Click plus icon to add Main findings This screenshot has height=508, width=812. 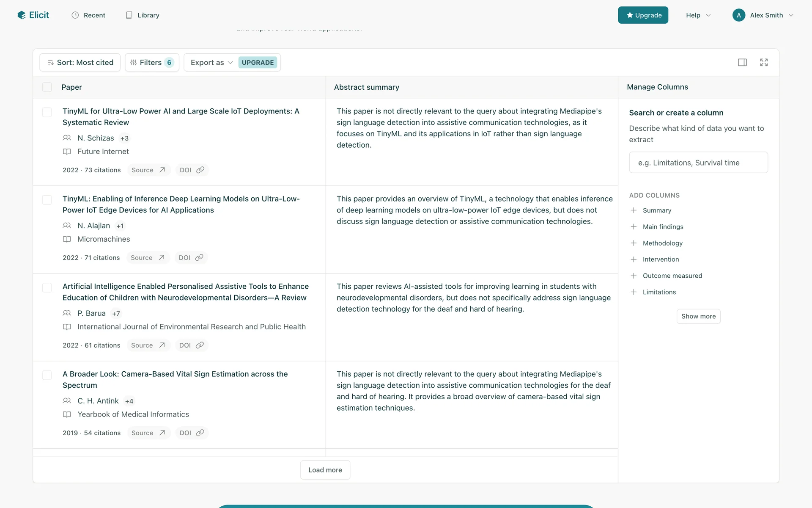(x=634, y=227)
